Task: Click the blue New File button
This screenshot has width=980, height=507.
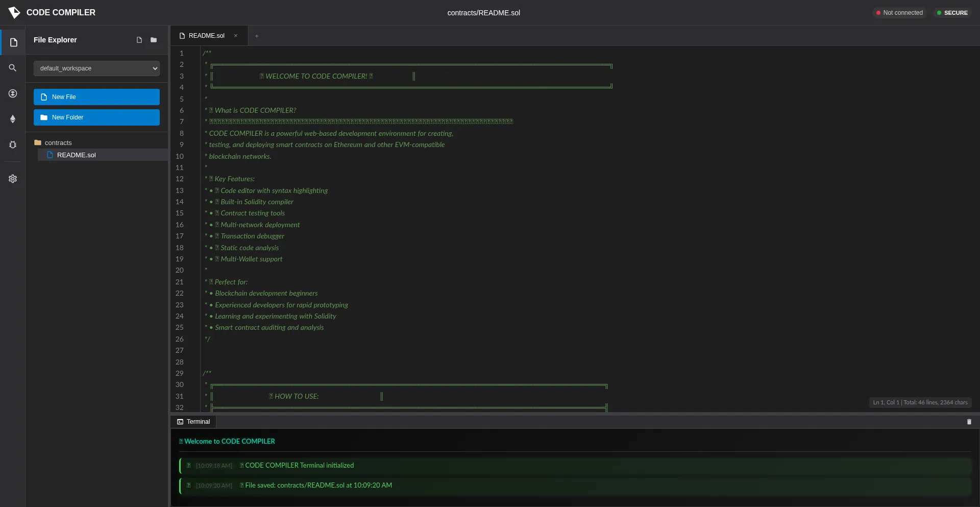Action: click(x=96, y=97)
